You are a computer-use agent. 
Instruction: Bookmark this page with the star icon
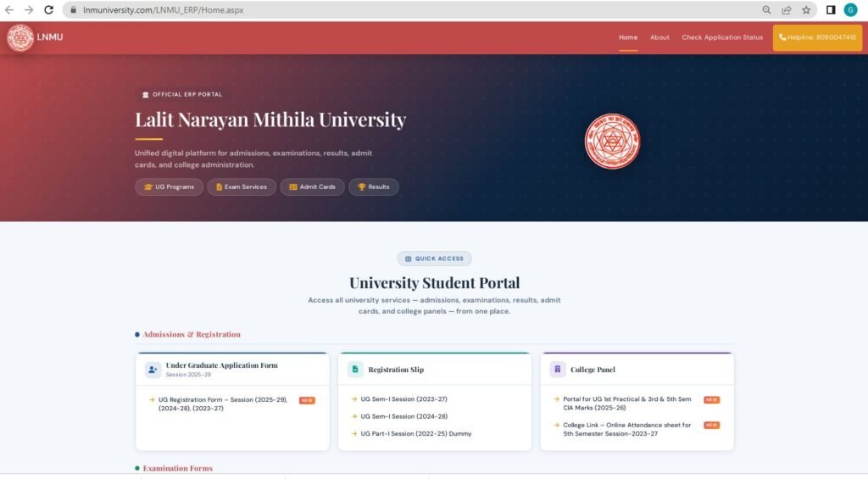[x=806, y=10]
